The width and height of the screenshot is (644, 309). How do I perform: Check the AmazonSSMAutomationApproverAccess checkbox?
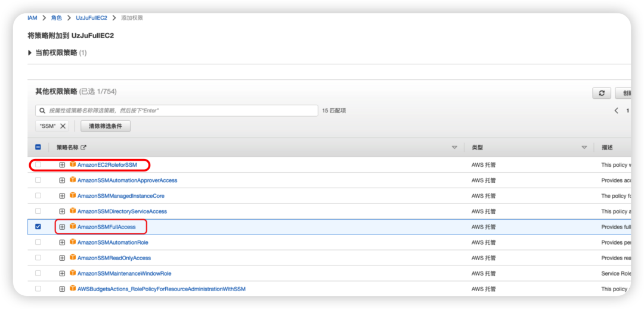click(38, 180)
